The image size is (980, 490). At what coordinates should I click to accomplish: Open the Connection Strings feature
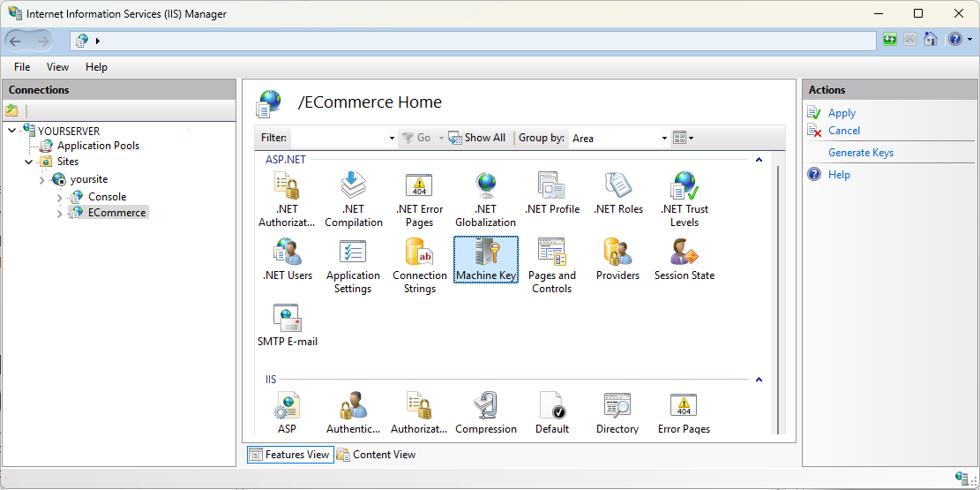click(x=419, y=266)
